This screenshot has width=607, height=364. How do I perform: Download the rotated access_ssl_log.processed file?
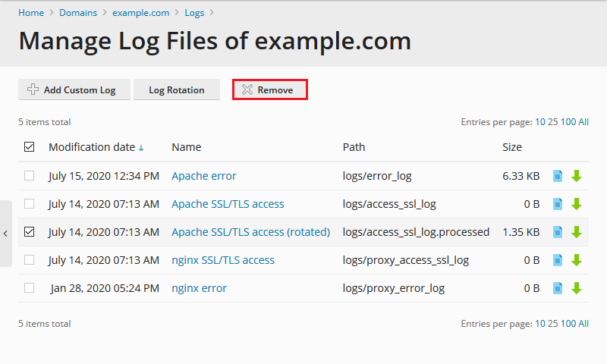(x=576, y=232)
